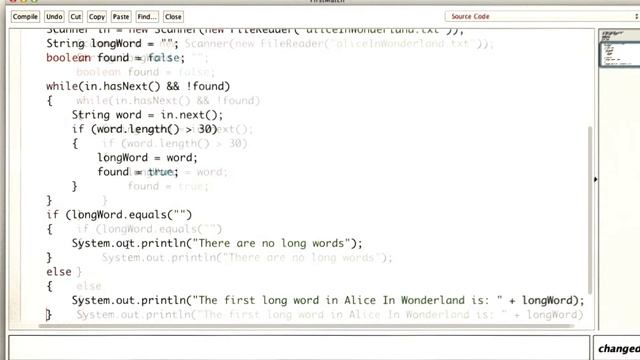Viewport: 640px width, 360px height.
Task: Click 'if (longWord.equals(""))' condition
Action: [x=119, y=215]
